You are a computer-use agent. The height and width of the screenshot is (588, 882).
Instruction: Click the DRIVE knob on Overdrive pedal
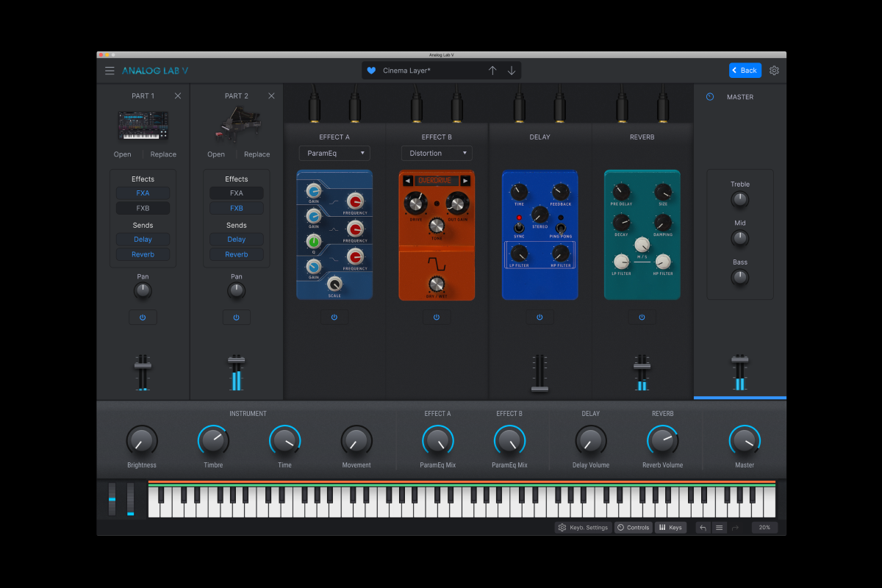point(416,202)
